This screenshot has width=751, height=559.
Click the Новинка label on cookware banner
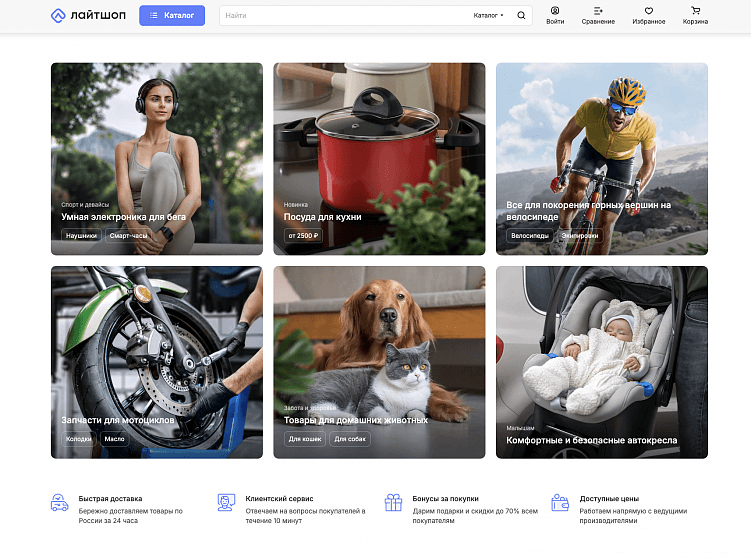(296, 205)
